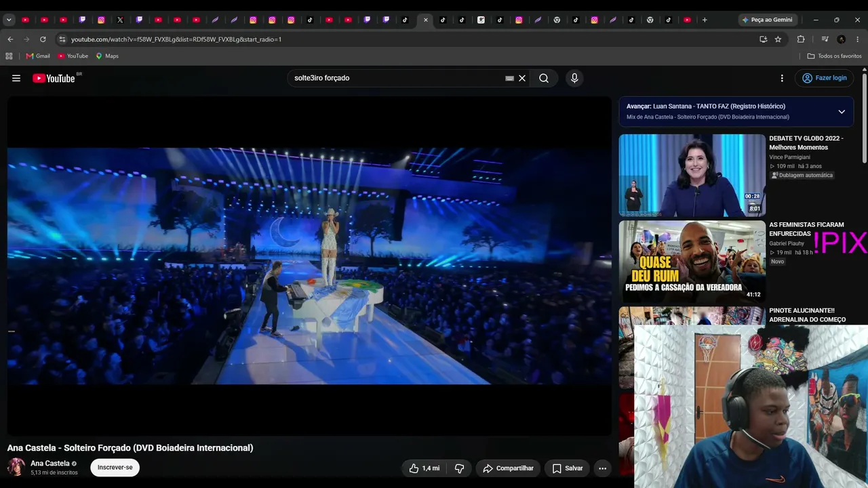The width and height of the screenshot is (868, 488).
Task: Go to the YouTube home logo
Action: point(54,78)
